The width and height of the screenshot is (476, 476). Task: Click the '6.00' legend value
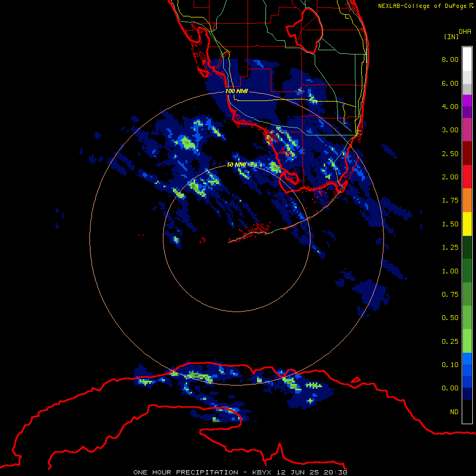tap(450, 83)
